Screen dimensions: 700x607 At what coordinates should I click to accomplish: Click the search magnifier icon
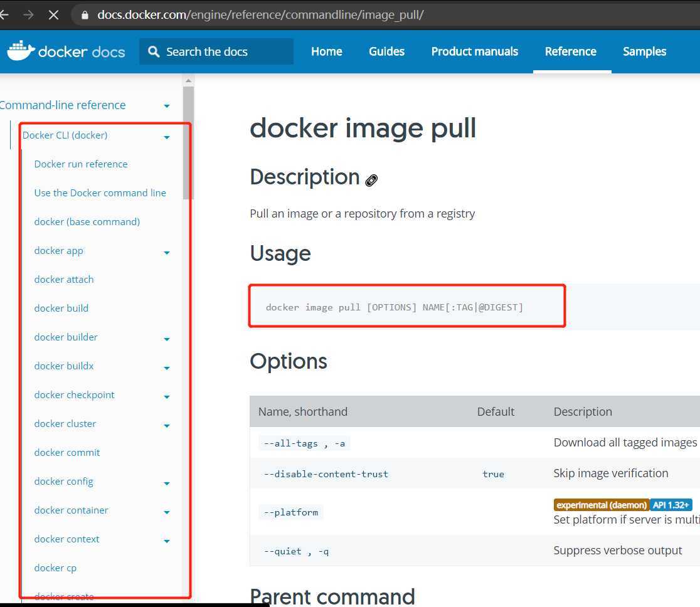pos(154,52)
